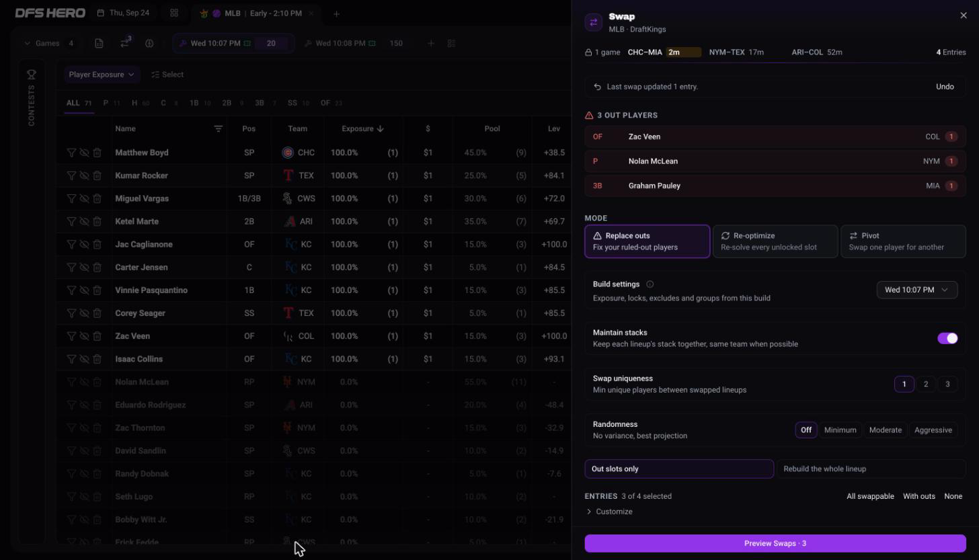979x560 pixels.
Task: Click the trash icon on Zac Veen's table row
Action: (97, 336)
